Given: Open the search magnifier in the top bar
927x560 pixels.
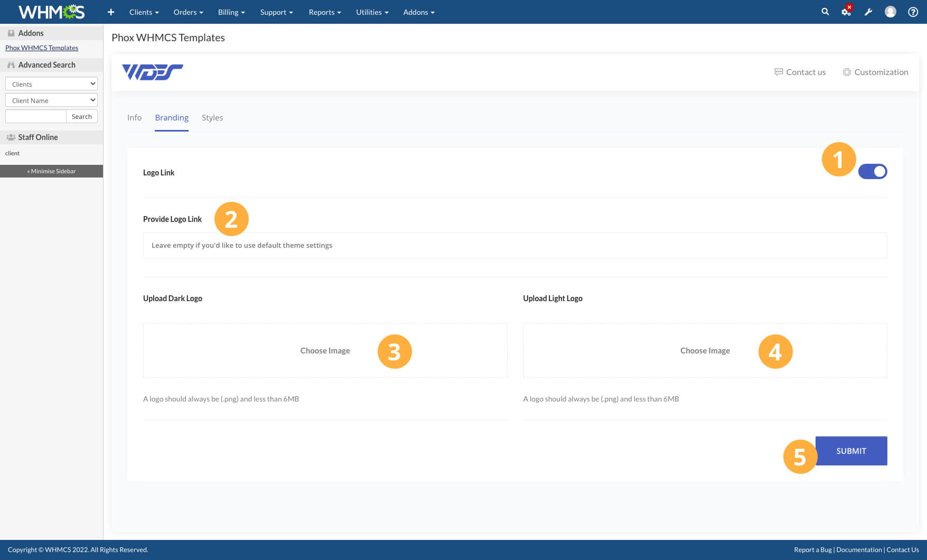Looking at the screenshot, I should (825, 12).
